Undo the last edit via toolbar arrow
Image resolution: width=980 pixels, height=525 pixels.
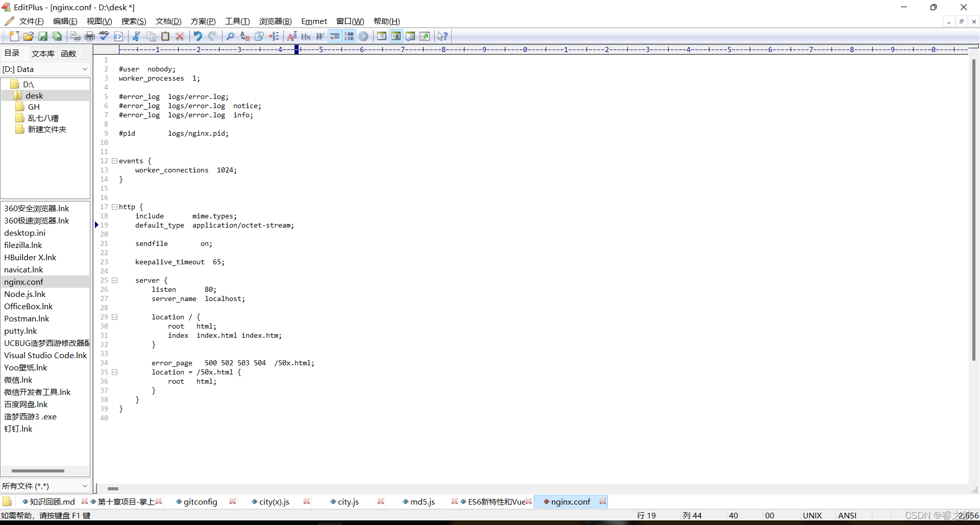198,36
